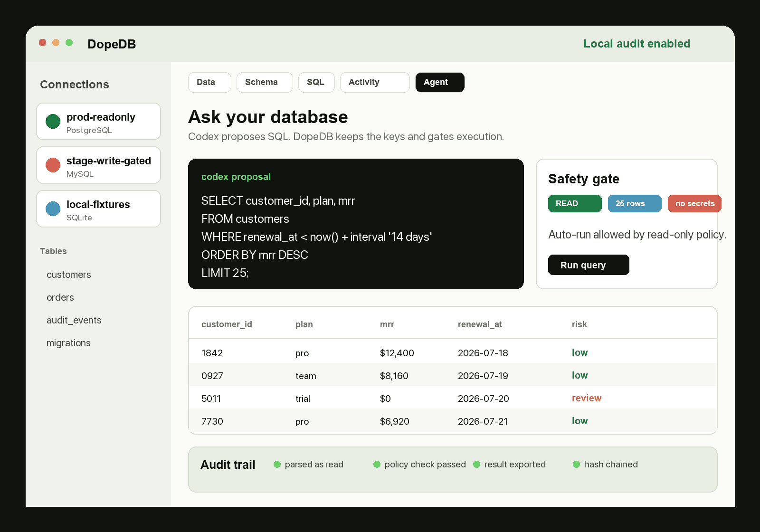Select customer id 0927 cell
The image size is (760, 532).
coord(212,376)
